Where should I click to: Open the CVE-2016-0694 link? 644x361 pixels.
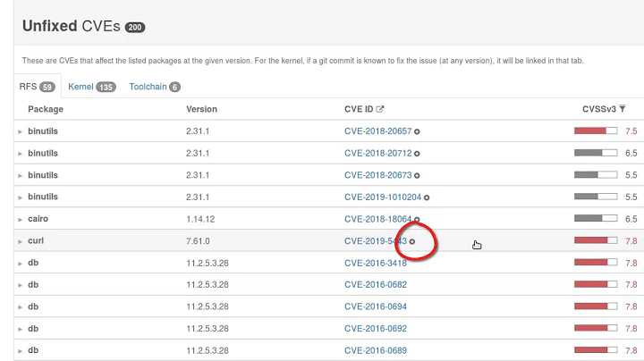click(x=376, y=306)
